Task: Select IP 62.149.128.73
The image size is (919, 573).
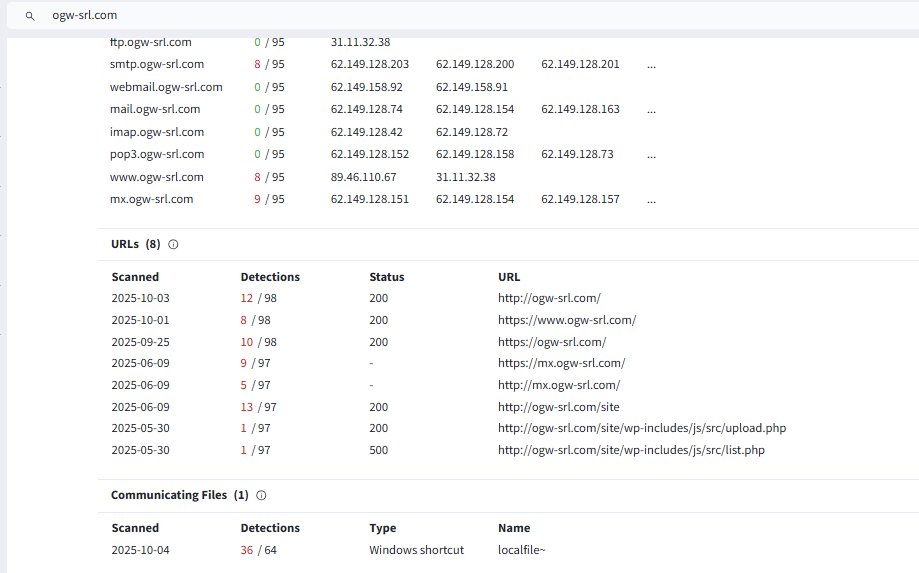Action: [577, 154]
